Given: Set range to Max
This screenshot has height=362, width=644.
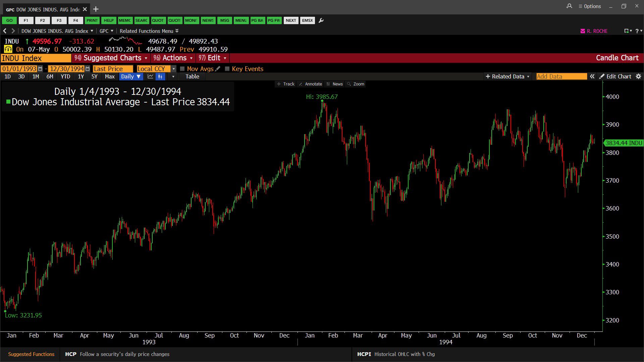Looking at the screenshot, I should (x=110, y=76).
